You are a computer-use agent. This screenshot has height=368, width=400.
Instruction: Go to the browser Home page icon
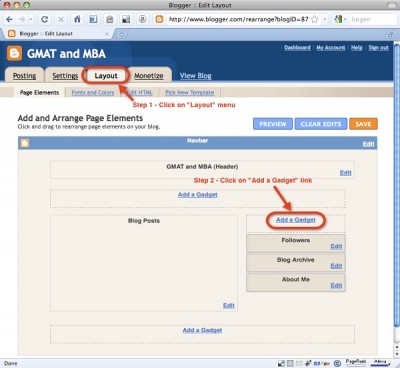(77, 19)
